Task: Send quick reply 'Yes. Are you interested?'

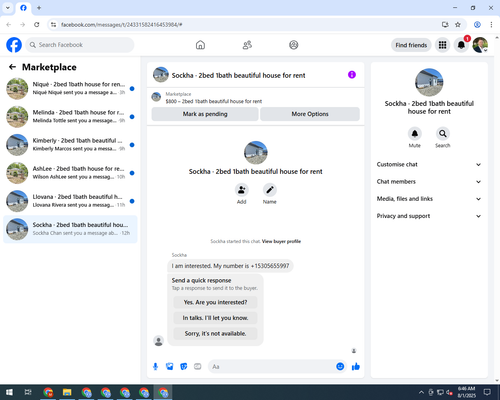Action: pyautogui.click(x=215, y=302)
